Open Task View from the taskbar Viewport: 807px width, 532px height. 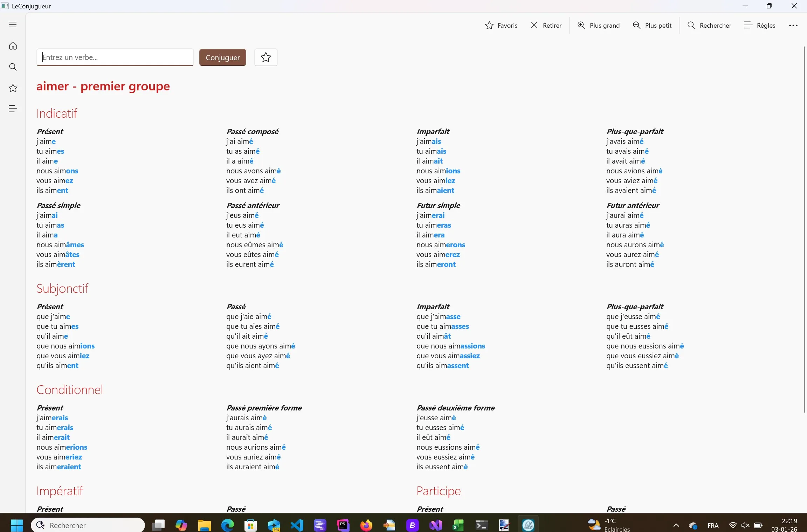coord(158,525)
